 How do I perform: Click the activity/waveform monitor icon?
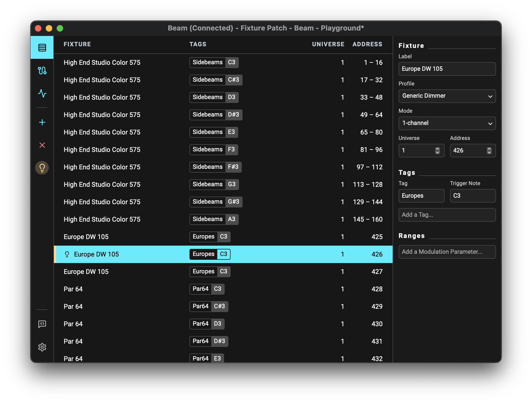click(x=42, y=93)
